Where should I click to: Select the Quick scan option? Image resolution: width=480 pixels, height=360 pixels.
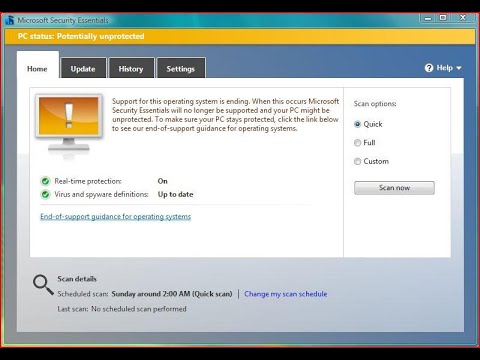click(357, 124)
